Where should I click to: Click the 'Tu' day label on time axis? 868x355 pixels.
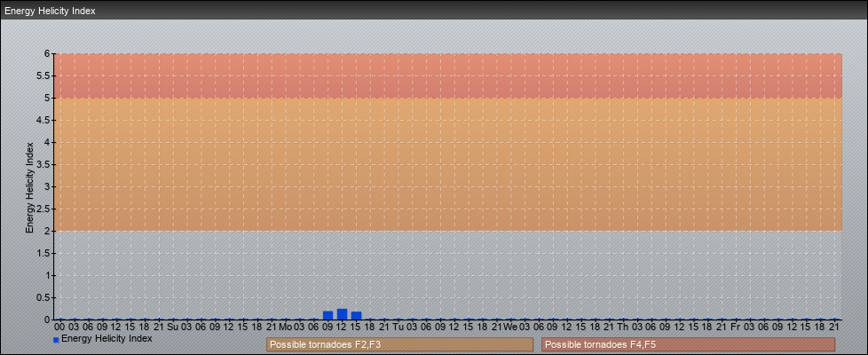(398, 327)
